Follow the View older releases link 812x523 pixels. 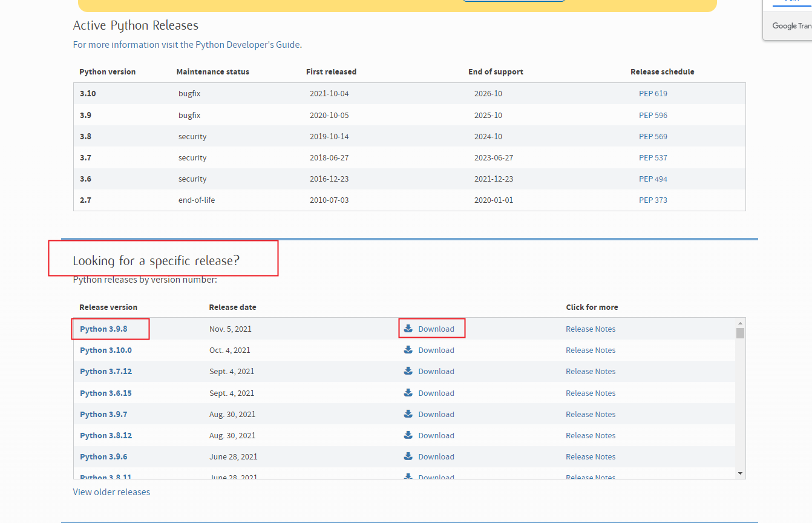click(x=111, y=492)
